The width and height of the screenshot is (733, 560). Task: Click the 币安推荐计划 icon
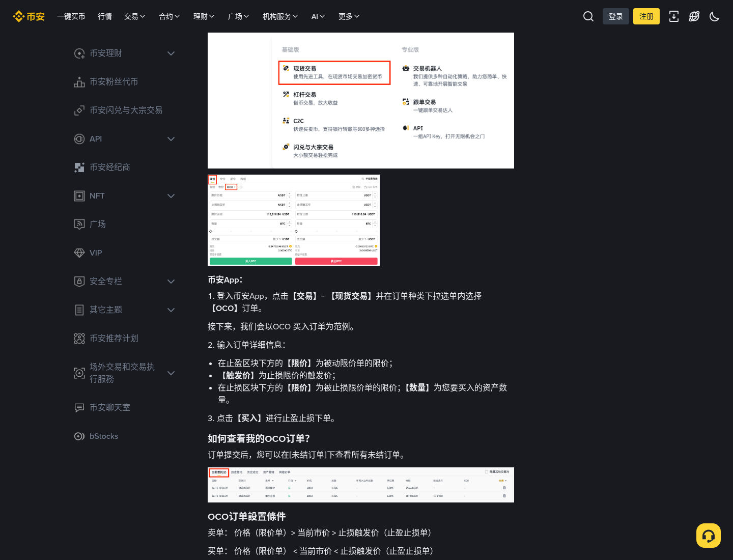pos(79,339)
